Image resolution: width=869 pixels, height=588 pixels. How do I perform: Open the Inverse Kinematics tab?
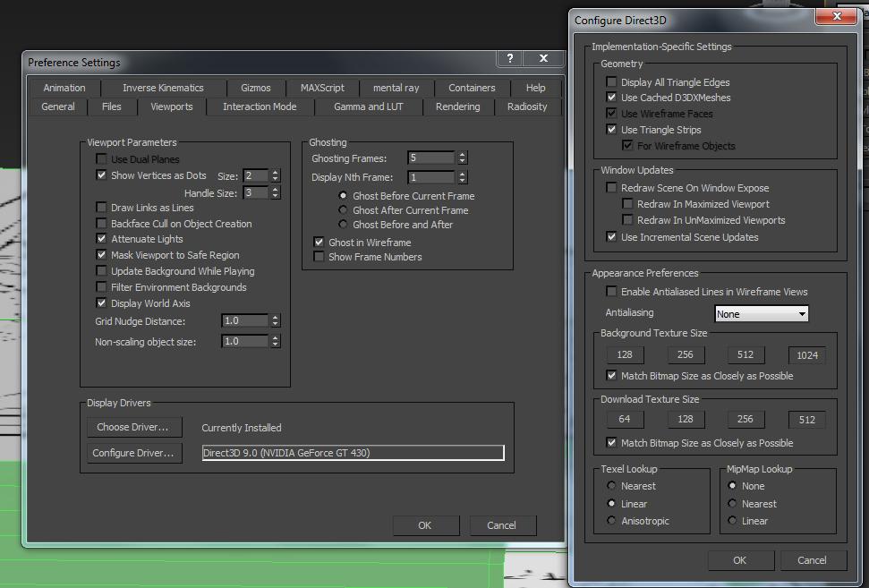coord(163,88)
